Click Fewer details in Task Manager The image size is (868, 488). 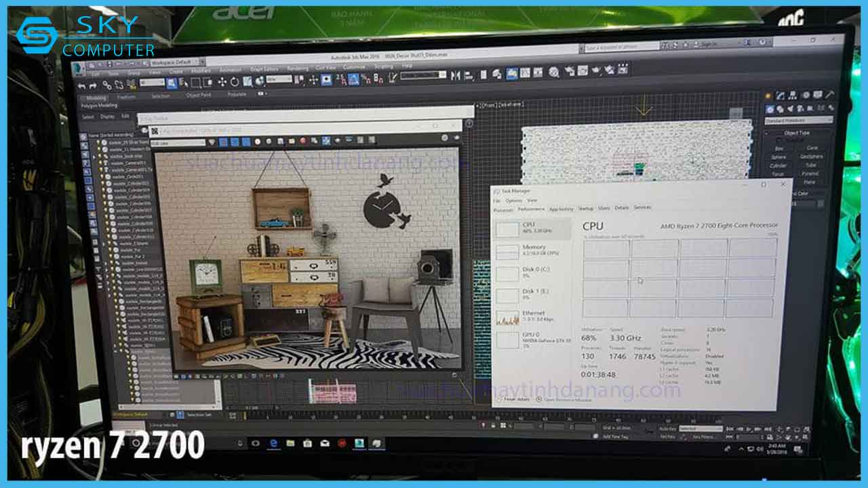[515, 399]
